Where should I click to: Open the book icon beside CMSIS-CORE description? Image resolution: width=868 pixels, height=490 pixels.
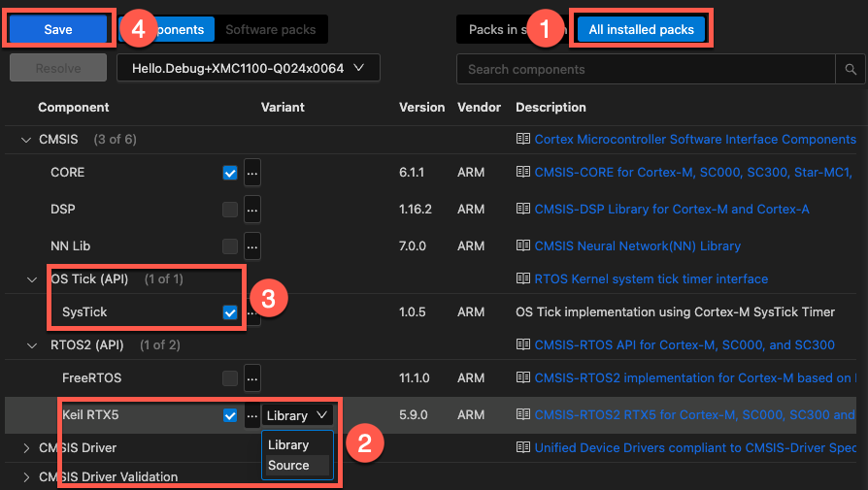(524, 173)
